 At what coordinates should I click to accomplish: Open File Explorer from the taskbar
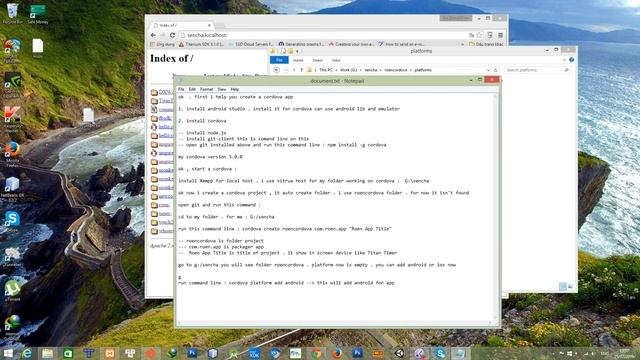tap(47, 353)
